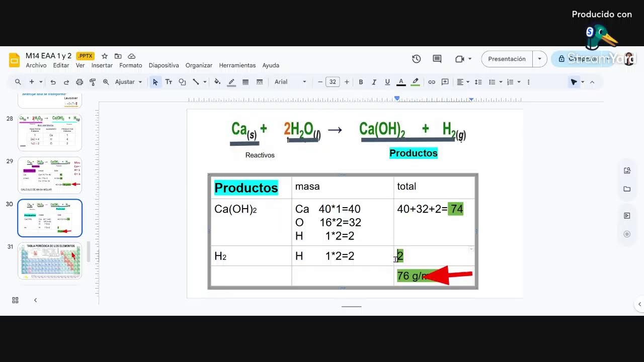Select the line tool
Screen dimensions: 644x362
[196, 82]
